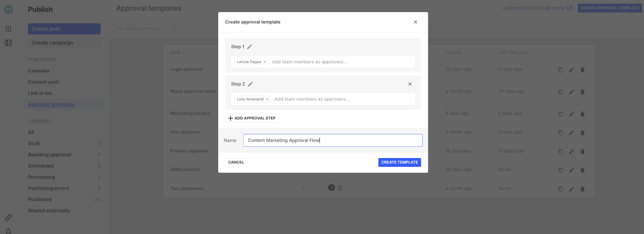Open the apps grid icon in sidebar

pyautogui.click(x=8, y=29)
